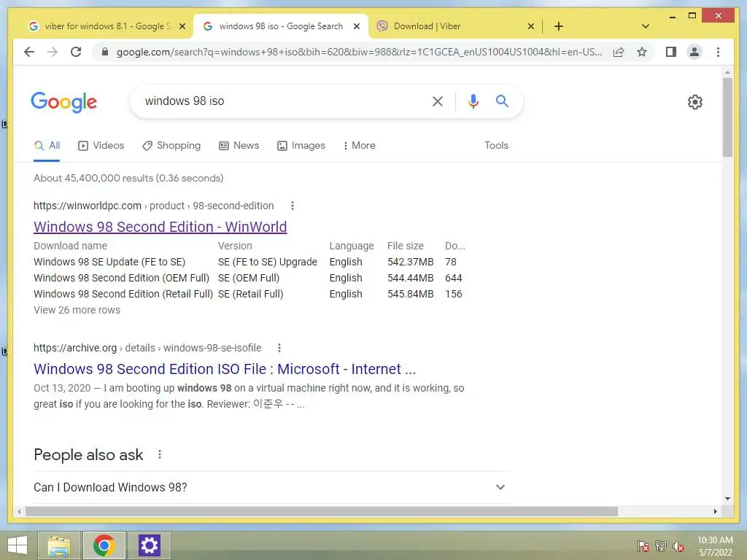Viewport: 747px width, 560px height.
Task: Click the network tray icon
Action: point(660,546)
